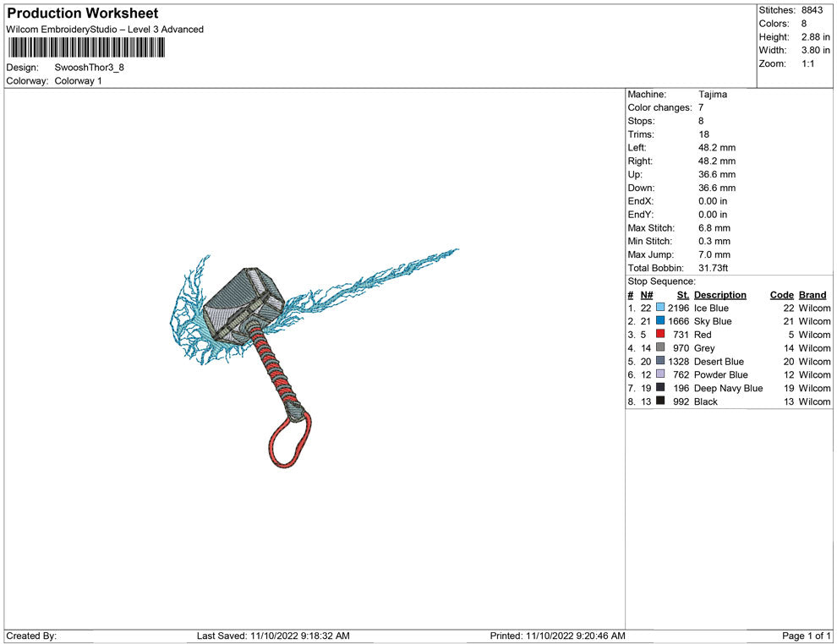Click the zoom value 1:1
The height and width of the screenshot is (644, 837).
pyautogui.click(x=808, y=63)
